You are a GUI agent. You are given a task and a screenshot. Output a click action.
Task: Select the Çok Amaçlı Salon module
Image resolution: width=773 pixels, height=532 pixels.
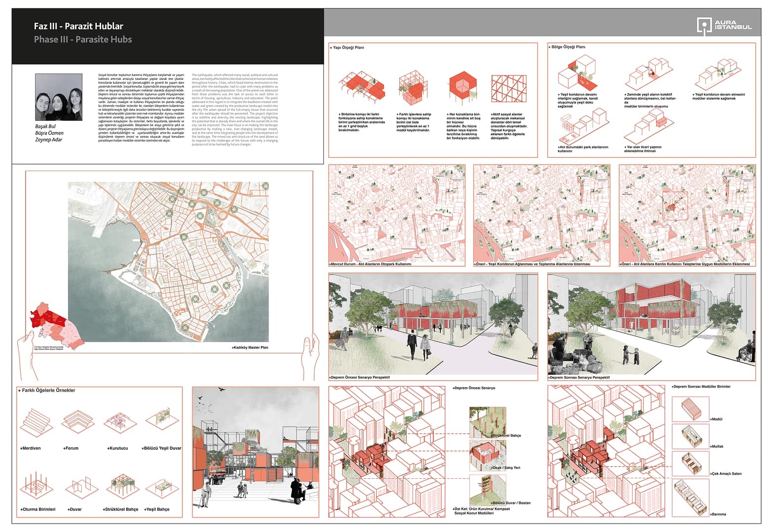pyautogui.click(x=690, y=464)
